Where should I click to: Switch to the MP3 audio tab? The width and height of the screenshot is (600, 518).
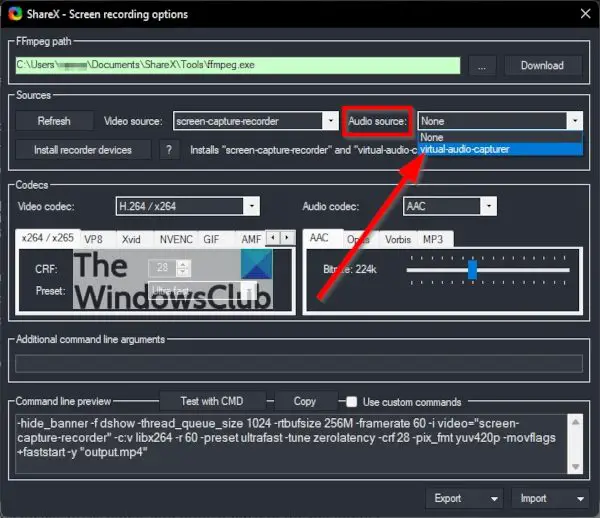(432, 240)
